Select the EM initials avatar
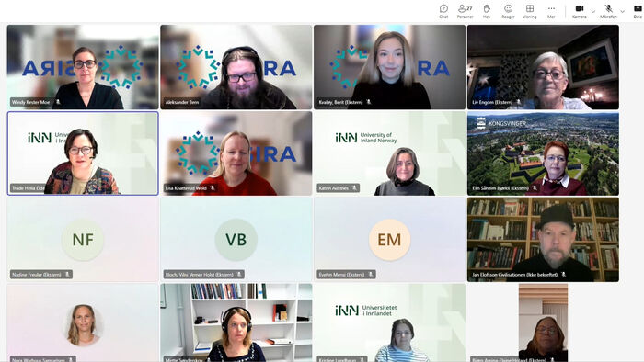 point(389,240)
